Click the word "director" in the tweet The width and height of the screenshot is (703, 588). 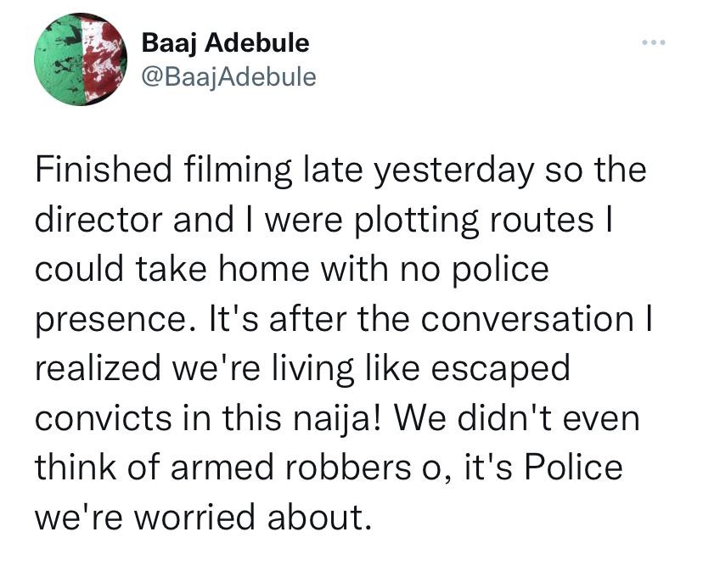pos(98,220)
